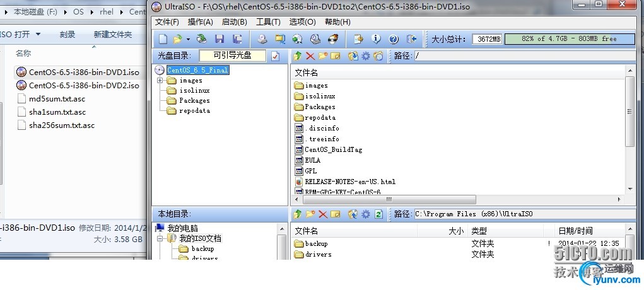
Task: Select repodata folder in ISO tree
Action: (194, 111)
